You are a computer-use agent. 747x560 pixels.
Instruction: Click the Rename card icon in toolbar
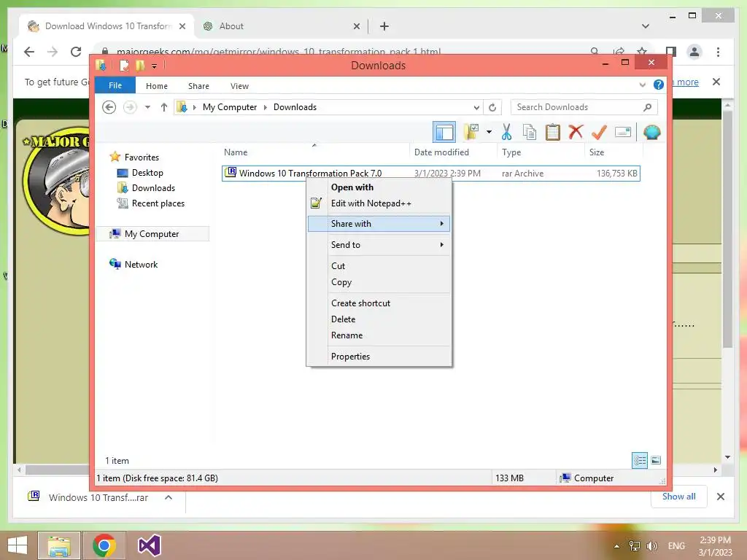click(623, 132)
